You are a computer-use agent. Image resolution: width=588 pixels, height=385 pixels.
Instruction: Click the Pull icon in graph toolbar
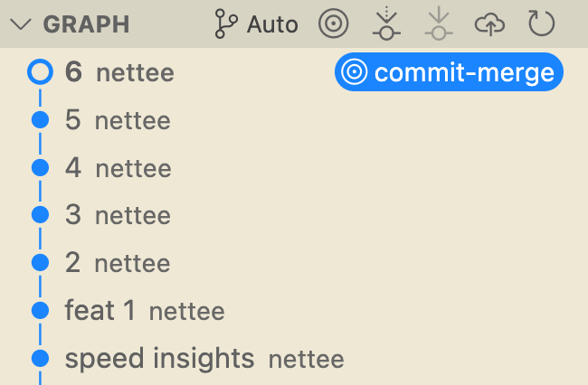(x=438, y=24)
